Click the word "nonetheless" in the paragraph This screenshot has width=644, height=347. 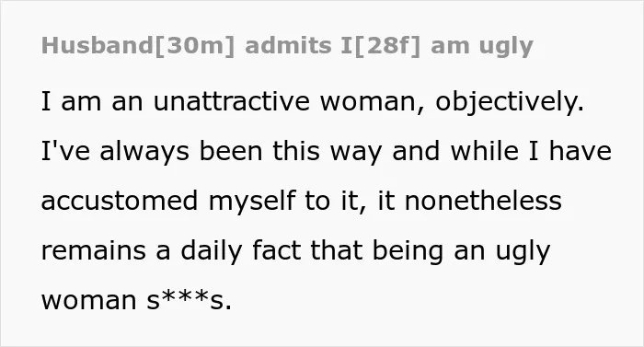tap(483, 201)
